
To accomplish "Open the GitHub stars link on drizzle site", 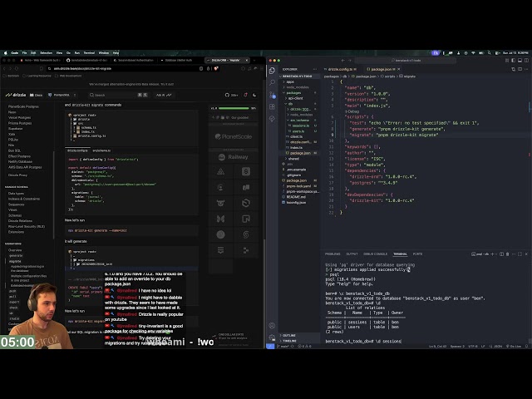I will point(232,95).
